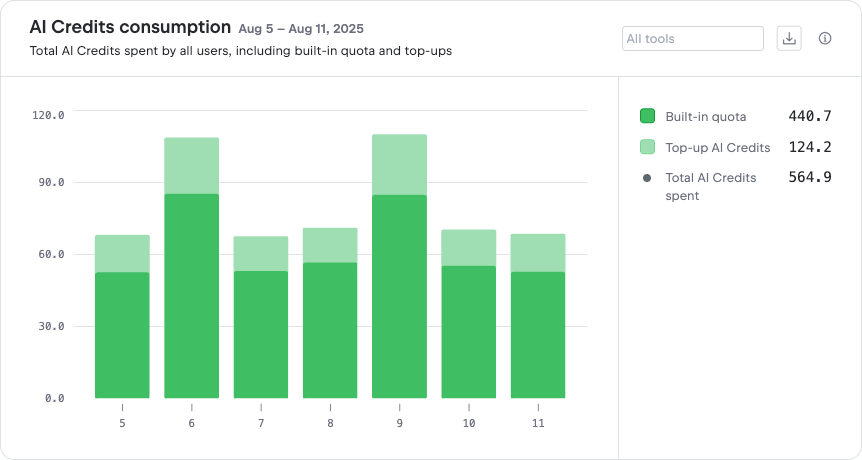862x460 pixels.
Task: Select the Total AI Credits spent label
Action: (x=710, y=186)
